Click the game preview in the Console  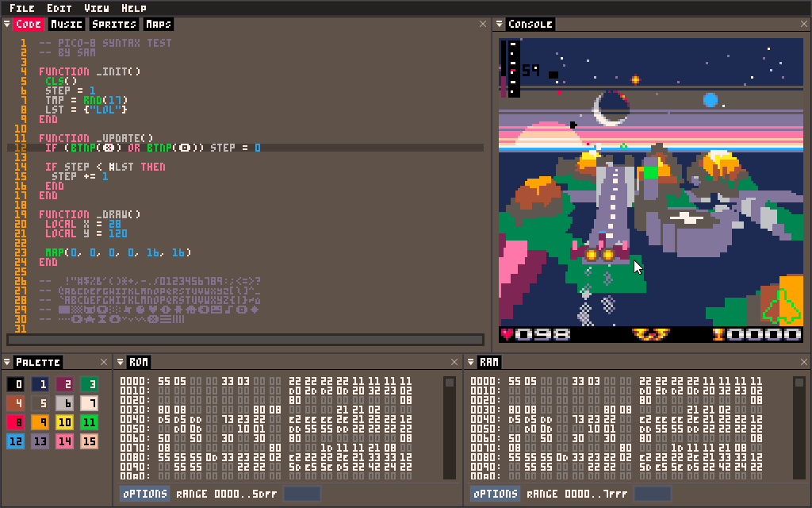(650, 190)
